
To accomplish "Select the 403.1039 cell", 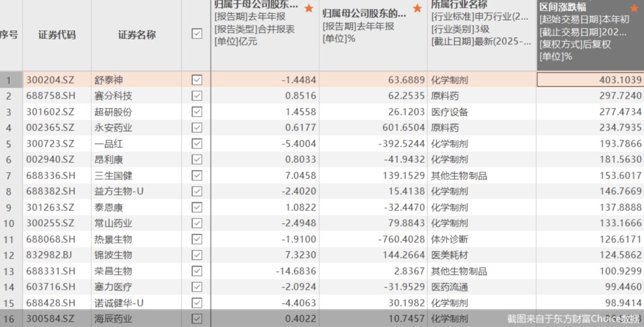I will coord(590,80).
